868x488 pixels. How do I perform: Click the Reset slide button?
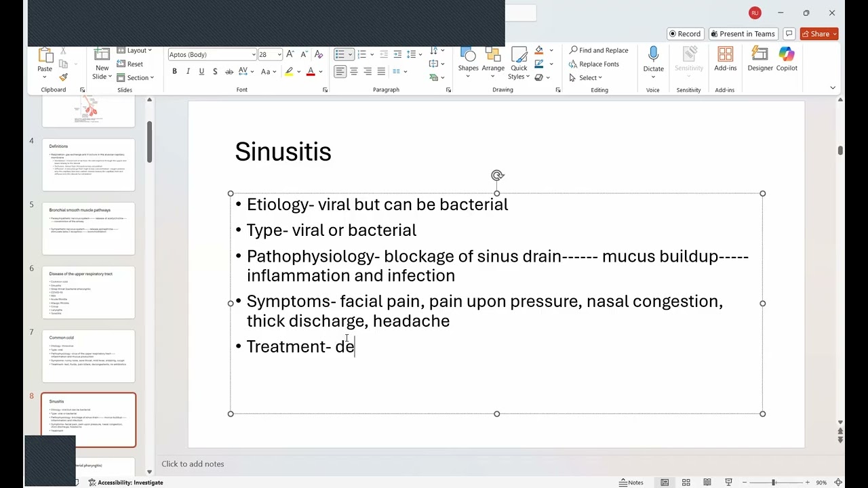(130, 64)
